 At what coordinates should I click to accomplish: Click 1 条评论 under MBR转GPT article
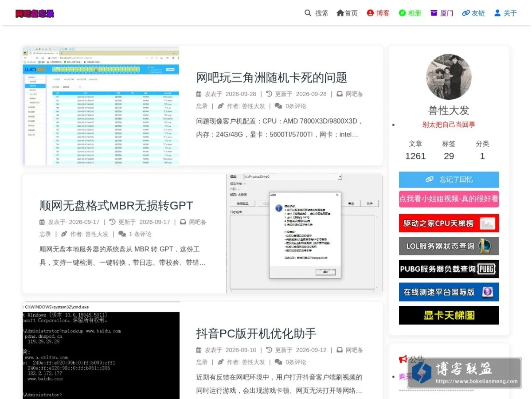click(x=140, y=234)
